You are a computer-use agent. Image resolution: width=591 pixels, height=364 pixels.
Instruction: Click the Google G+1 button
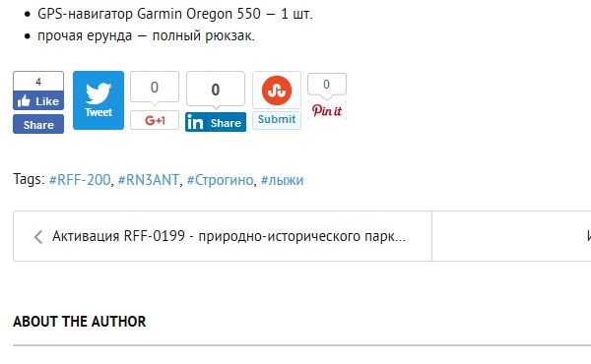point(155,120)
